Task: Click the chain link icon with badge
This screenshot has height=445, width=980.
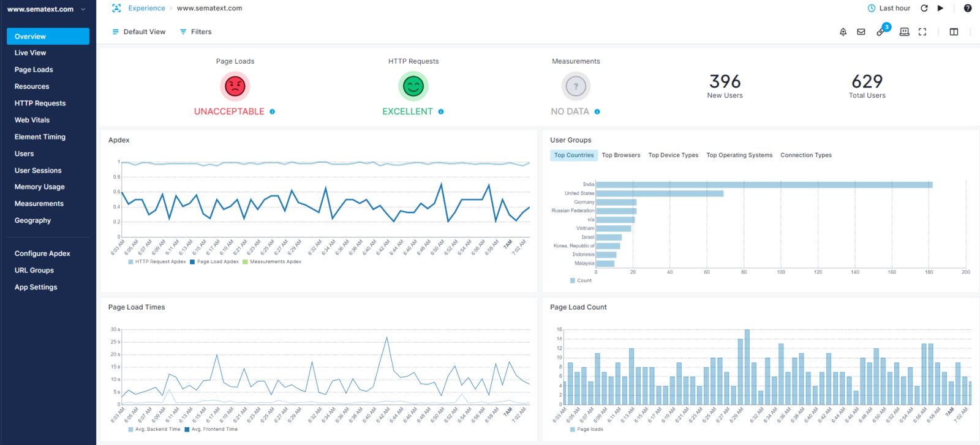Action: (x=881, y=31)
